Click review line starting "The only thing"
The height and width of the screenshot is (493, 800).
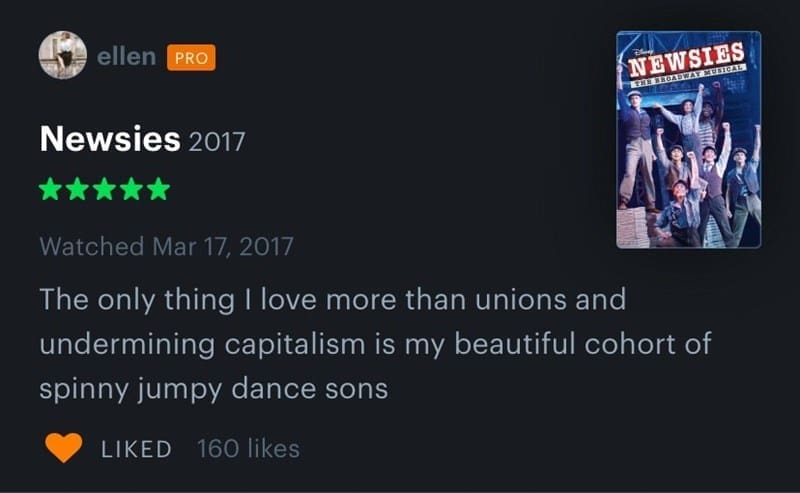pos(332,299)
